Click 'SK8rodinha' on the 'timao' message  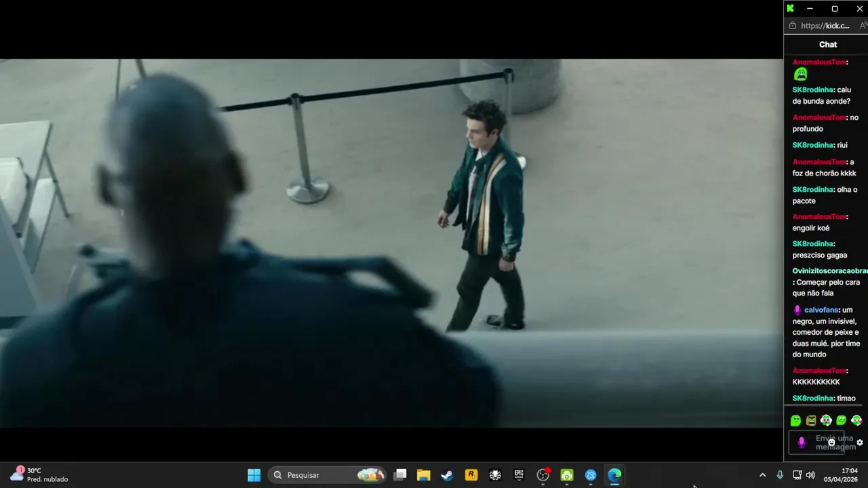pyautogui.click(x=813, y=399)
